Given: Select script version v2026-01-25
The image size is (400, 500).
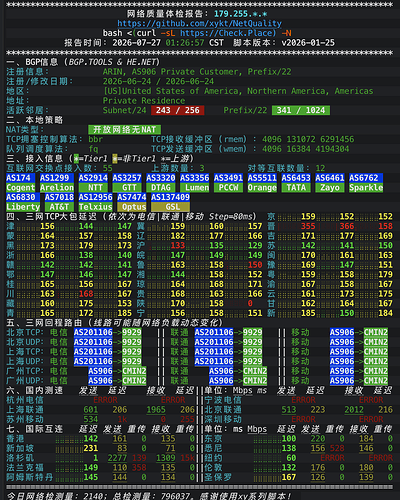Looking at the screenshot, I should click(x=308, y=43).
